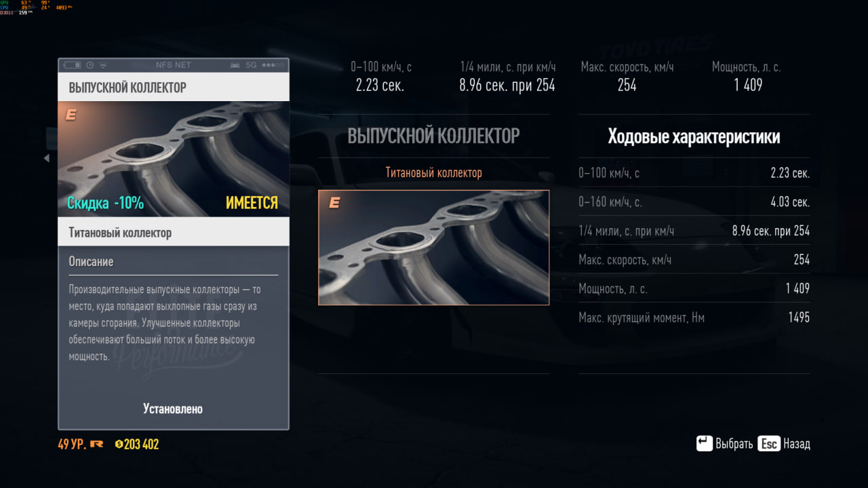Click the car icon next to 5G

[235, 65]
